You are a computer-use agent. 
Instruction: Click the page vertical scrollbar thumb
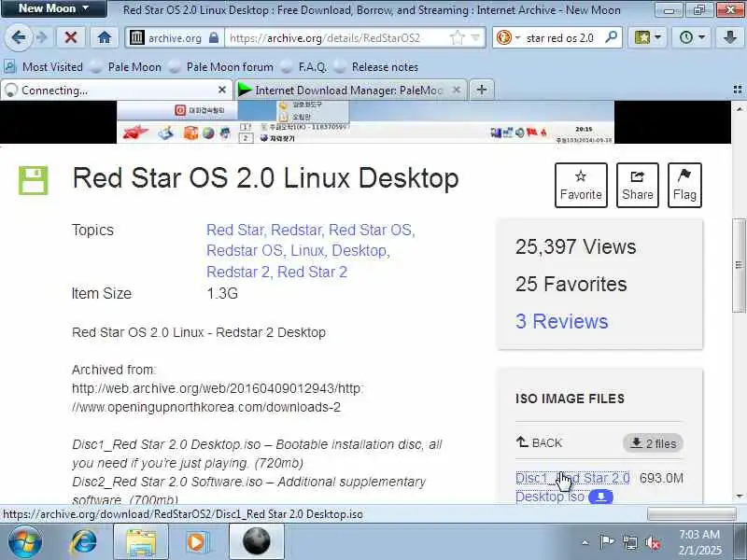tap(739, 265)
